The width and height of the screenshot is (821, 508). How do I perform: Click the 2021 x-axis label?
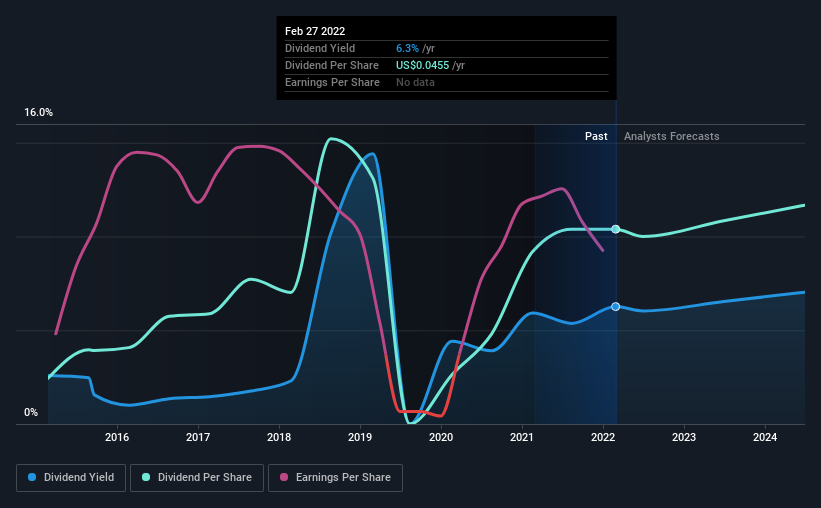[522, 437]
